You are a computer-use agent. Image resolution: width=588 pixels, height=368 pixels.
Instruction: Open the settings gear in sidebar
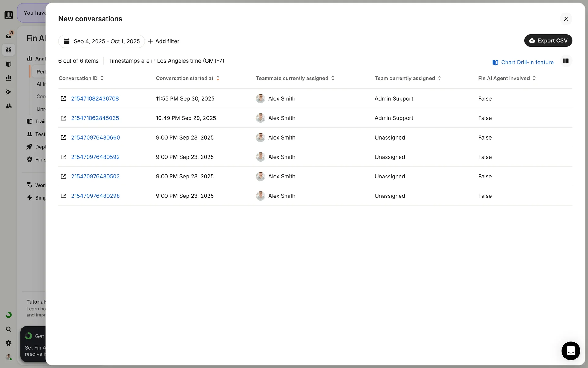[x=9, y=343]
